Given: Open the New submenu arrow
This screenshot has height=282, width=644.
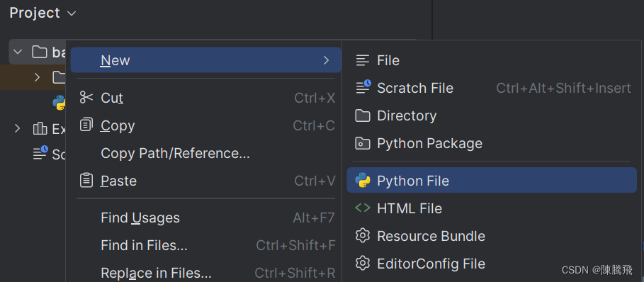Looking at the screenshot, I should (x=327, y=60).
